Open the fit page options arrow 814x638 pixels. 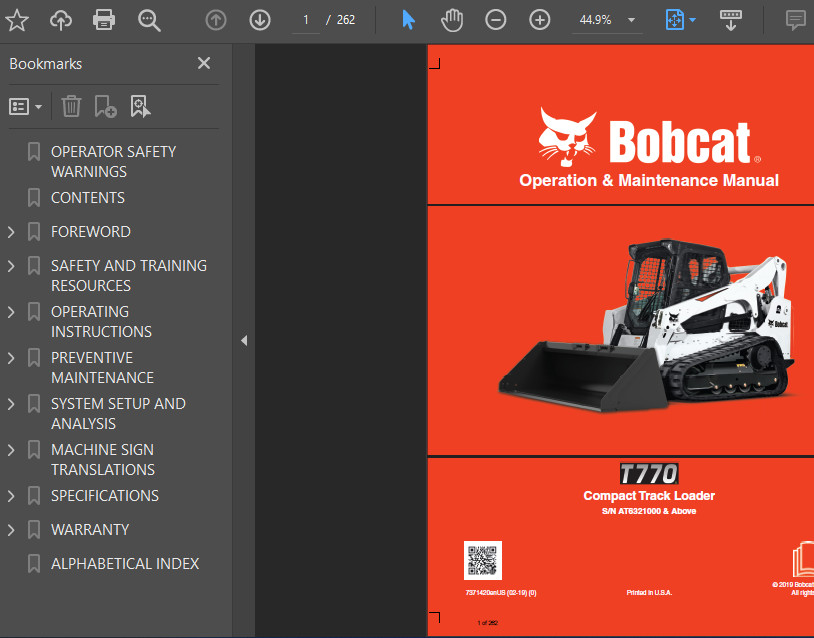click(693, 21)
